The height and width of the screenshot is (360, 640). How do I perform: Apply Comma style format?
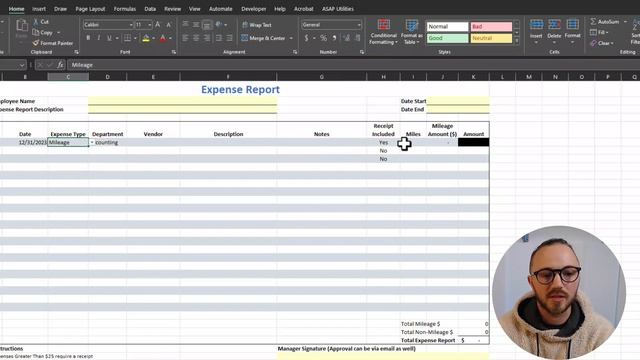pyautogui.click(x=334, y=38)
